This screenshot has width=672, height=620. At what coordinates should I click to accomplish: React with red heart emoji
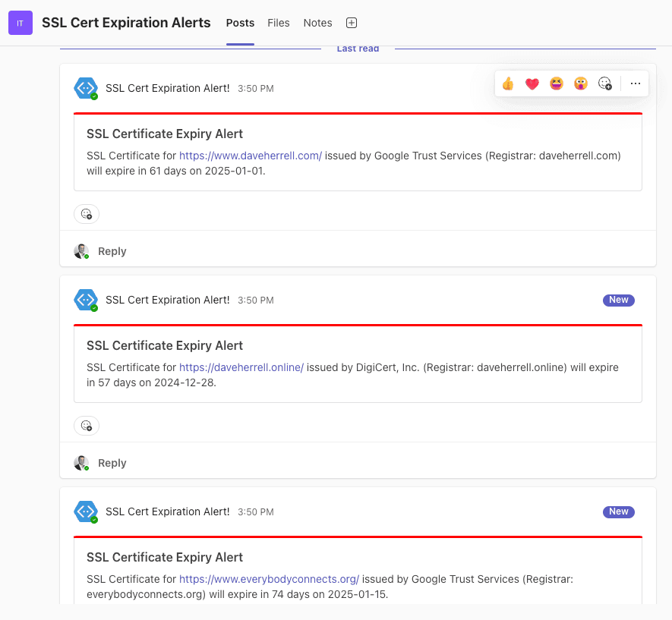(532, 83)
